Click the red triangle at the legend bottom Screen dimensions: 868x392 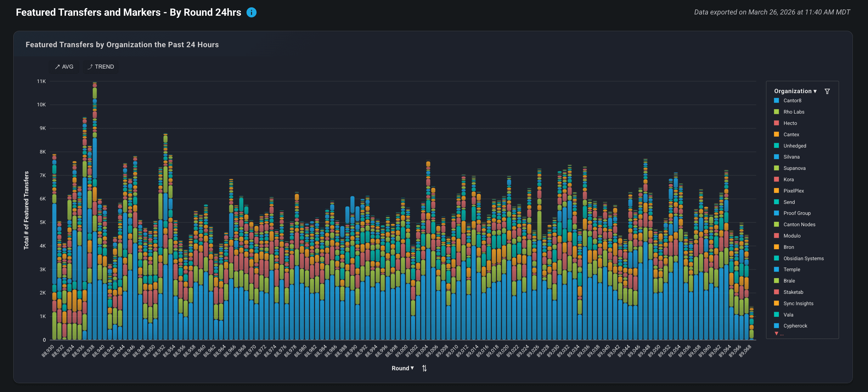click(x=777, y=334)
